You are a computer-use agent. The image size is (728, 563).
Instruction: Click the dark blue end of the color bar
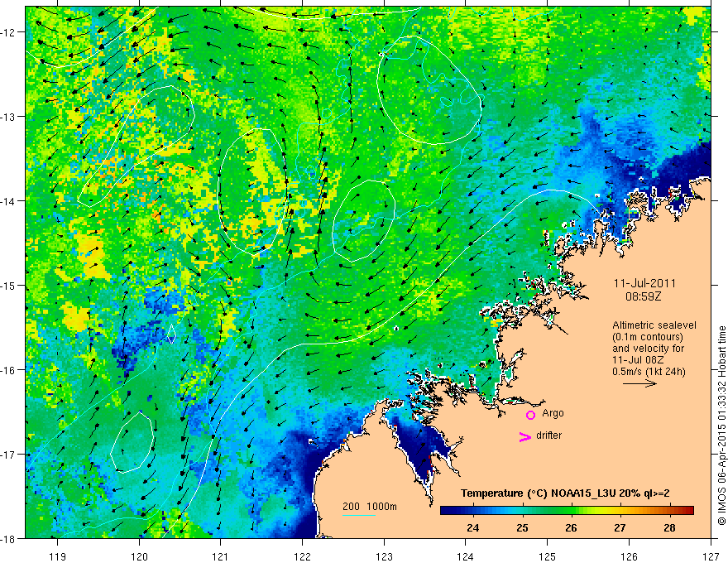click(x=446, y=510)
